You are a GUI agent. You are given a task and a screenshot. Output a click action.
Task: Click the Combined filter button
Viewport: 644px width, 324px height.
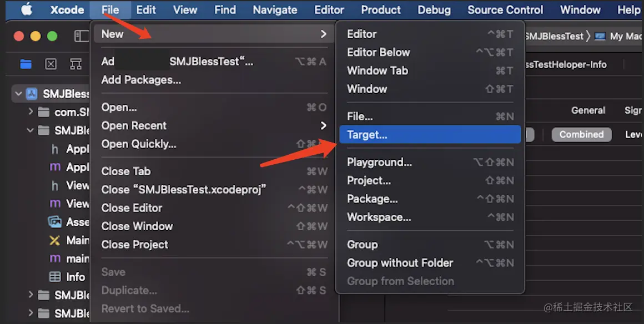pyautogui.click(x=582, y=134)
